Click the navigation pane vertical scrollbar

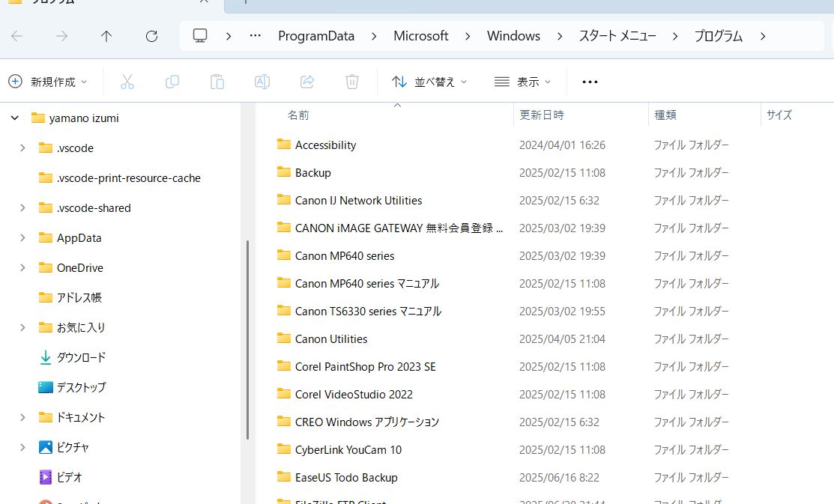247,340
